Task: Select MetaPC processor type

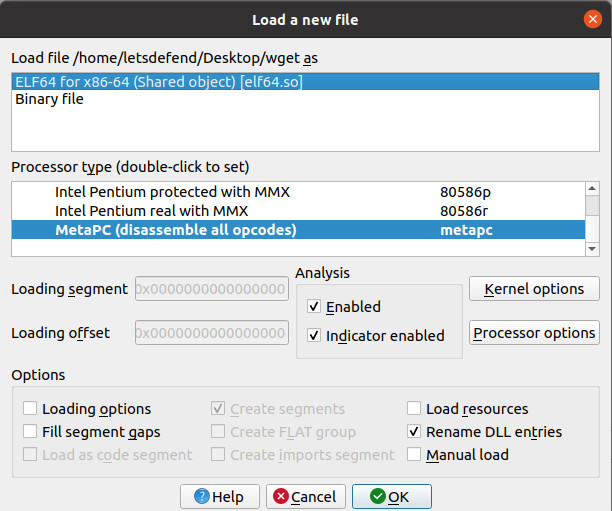Action: 176,230
